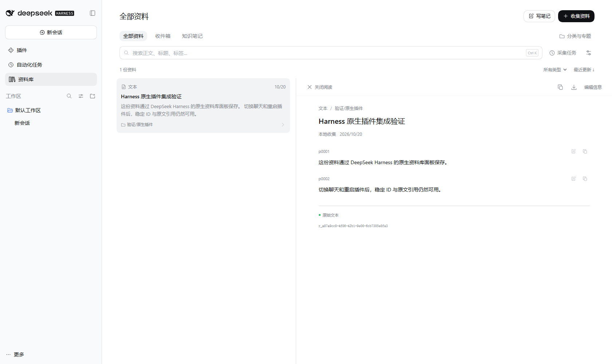This screenshot has width=612, height=364.
Task: Switch to 收件箱 tab
Action: pos(163,36)
